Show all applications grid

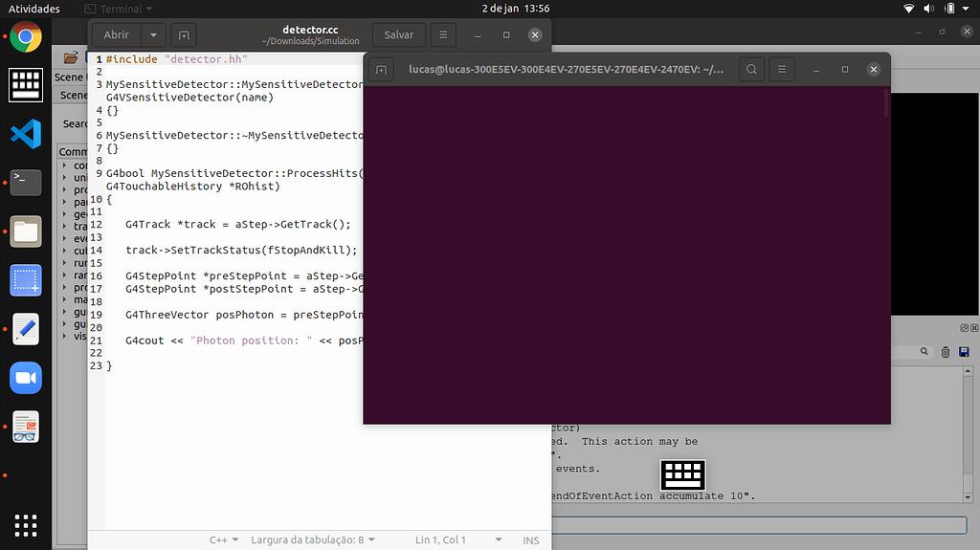[26, 525]
